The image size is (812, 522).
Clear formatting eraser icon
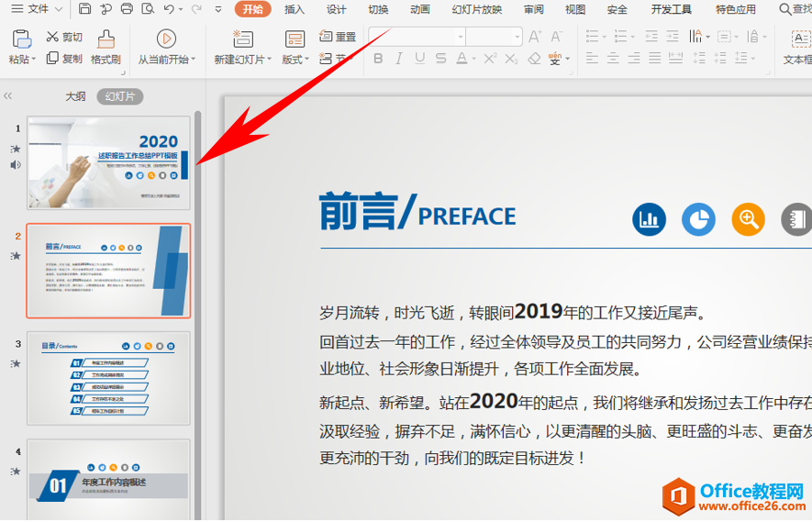[x=534, y=59]
